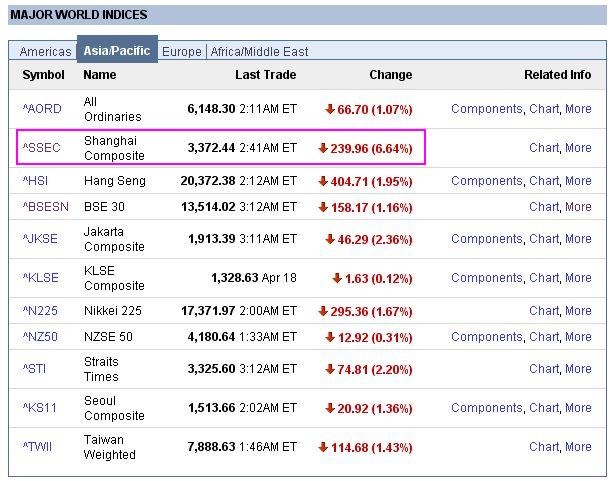
Task: Select the Asia/Pacific tab
Action: (x=117, y=51)
